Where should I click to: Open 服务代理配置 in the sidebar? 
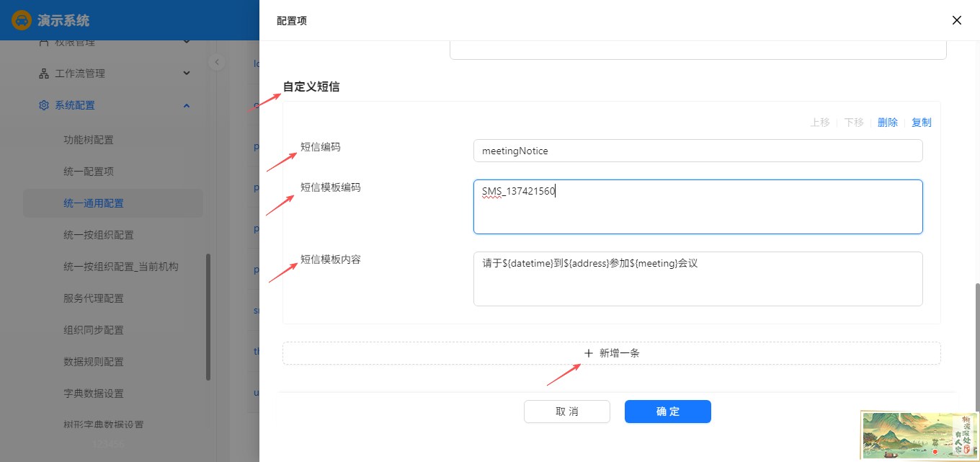tap(94, 298)
